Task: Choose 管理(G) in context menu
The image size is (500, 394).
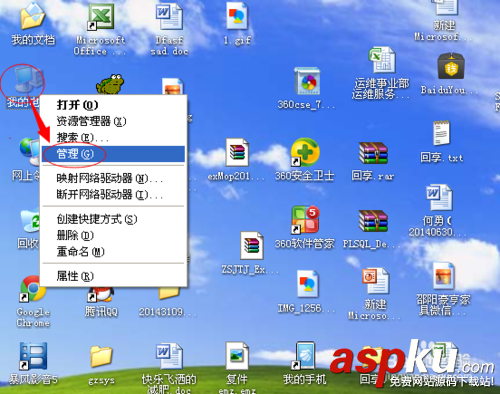Action: (x=113, y=154)
